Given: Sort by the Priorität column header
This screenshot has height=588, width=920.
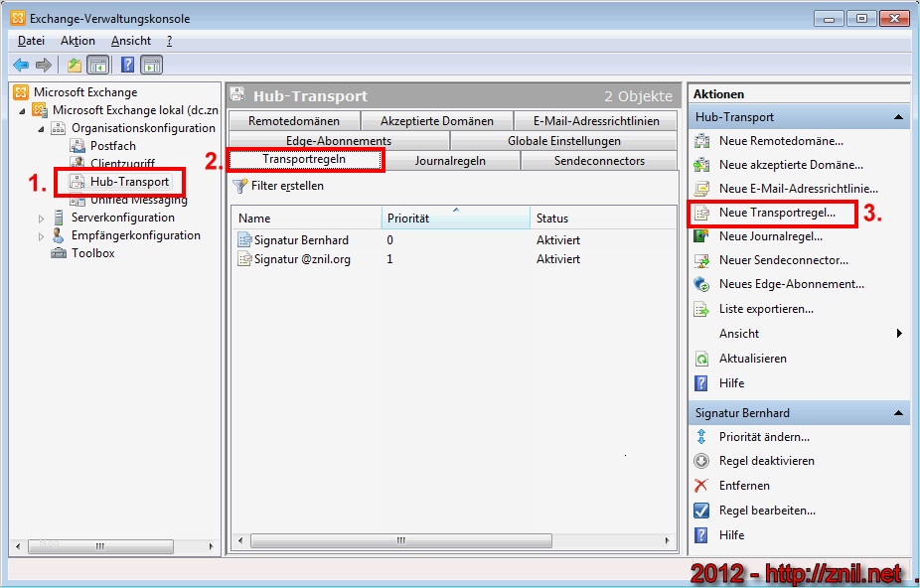Looking at the screenshot, I should pyautogui.click(x=456, y=219).
